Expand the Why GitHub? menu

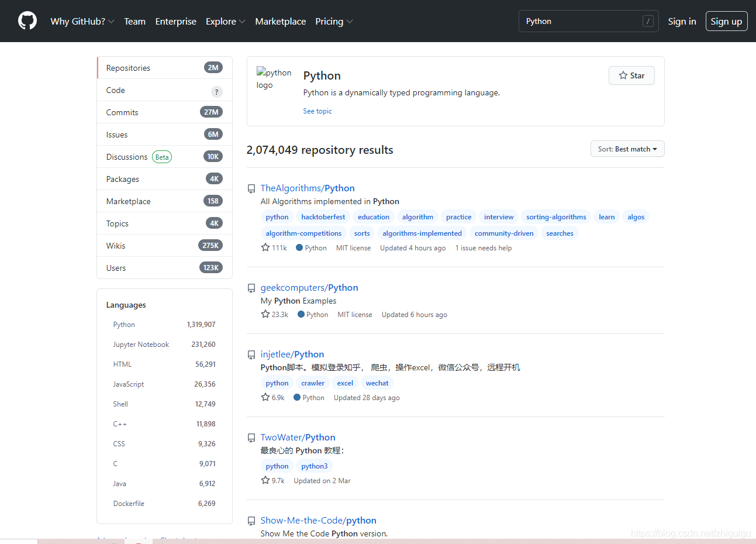82,21
